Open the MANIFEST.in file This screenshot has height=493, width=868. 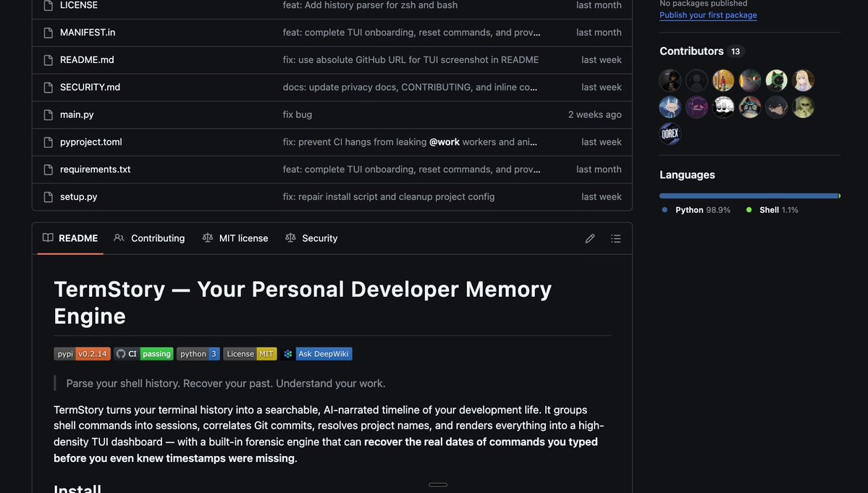click(88, 32)
